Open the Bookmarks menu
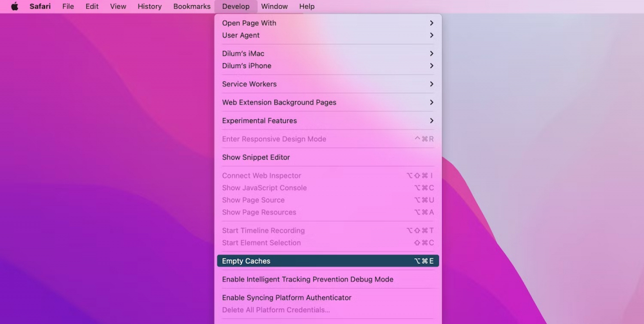Viewport: 644px width, 324px height. coord(192,6)
